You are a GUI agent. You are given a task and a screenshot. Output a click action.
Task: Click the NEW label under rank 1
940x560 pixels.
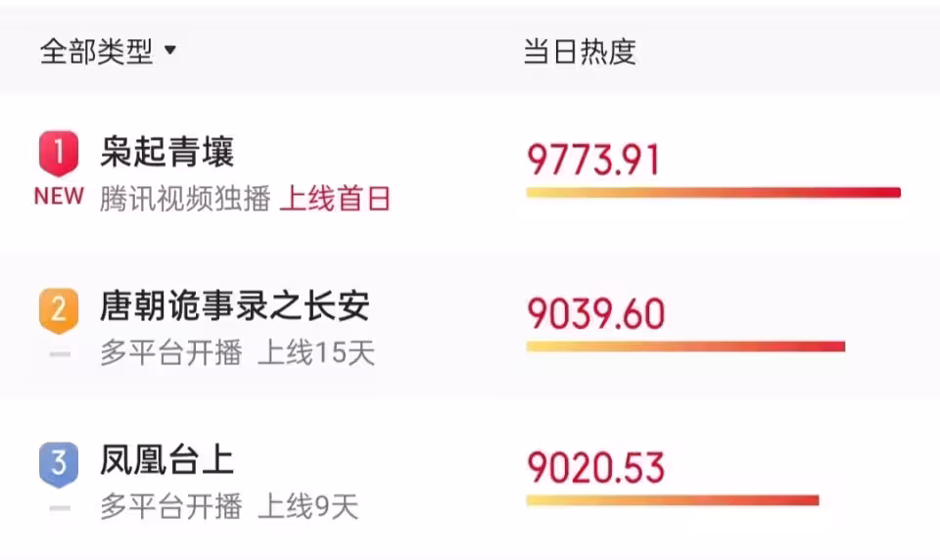click(59, 196)
